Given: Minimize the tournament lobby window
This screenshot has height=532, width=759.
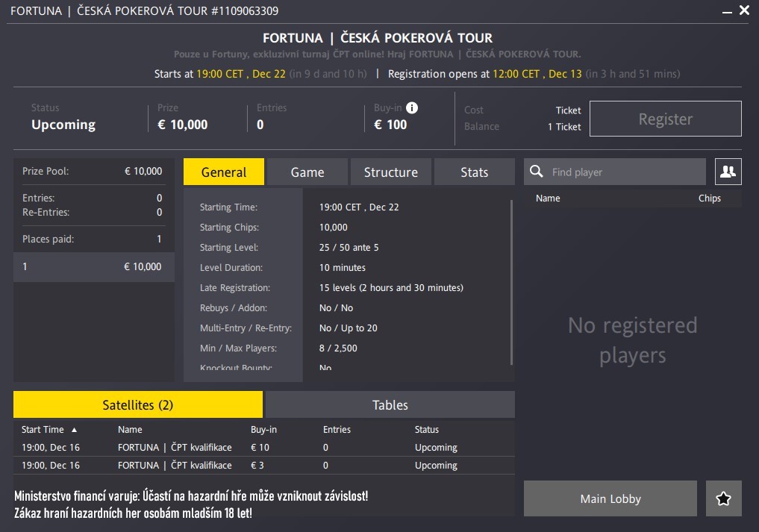Looking at the screenshot, I should tap(727, 11).
